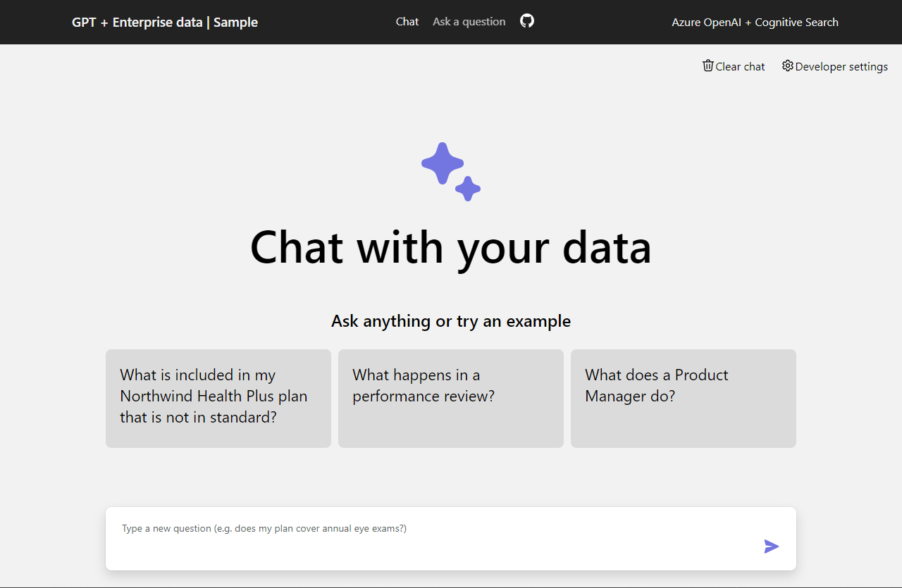Pick the Product Manager example question
Image resolution: width=902 pixels, height=588 pixels.
click(683, 398)
